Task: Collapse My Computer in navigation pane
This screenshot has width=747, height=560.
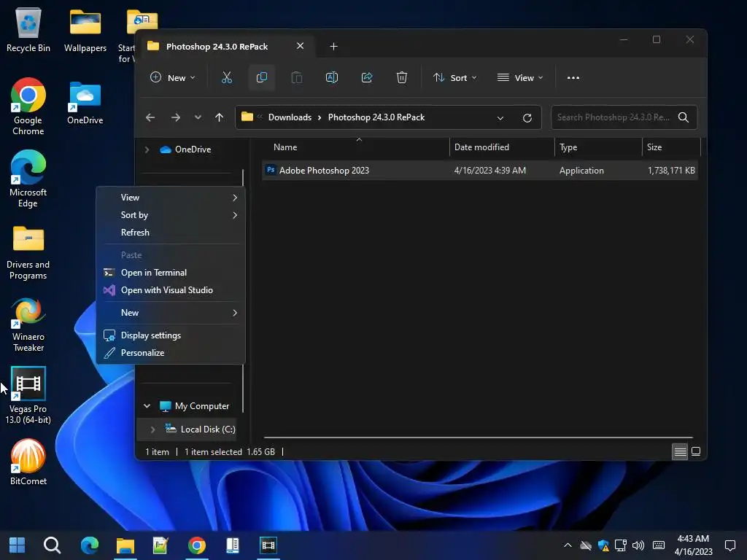Action: pos(147,406)
